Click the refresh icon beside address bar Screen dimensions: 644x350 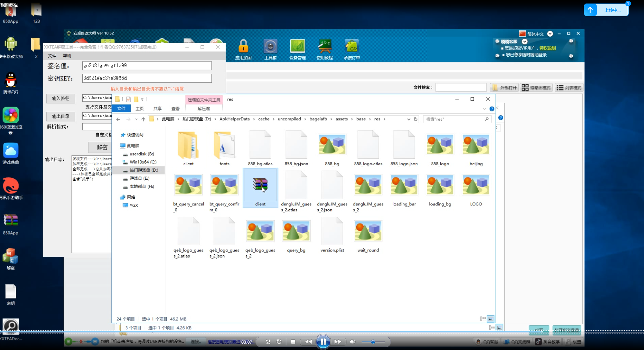[x=415, y=119]
